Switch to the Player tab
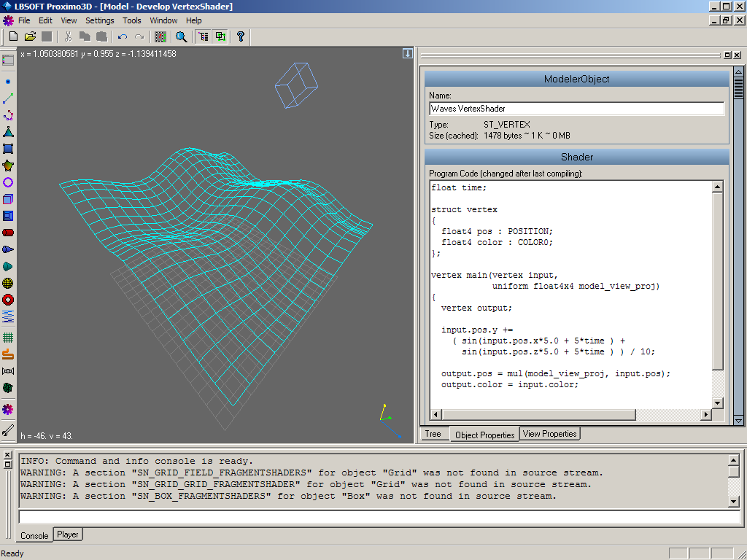Image resolution: width=747 pixels, height=560 pixels. coord(68,534)
